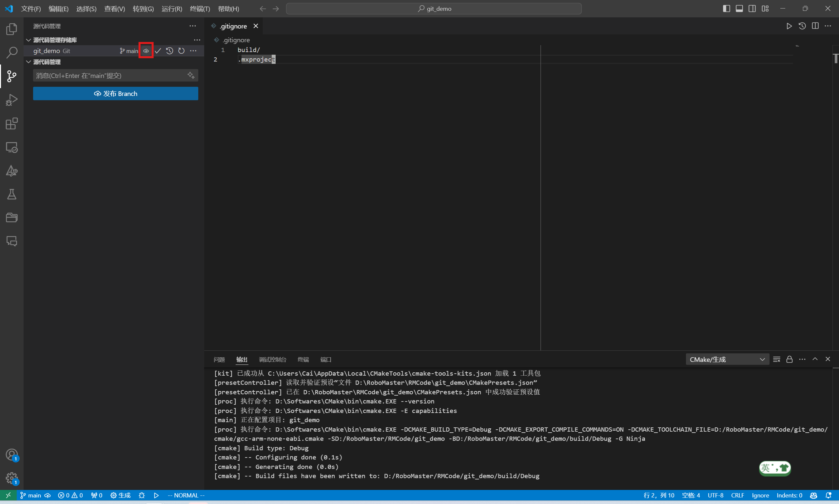The image size is (839, 504).
Task: Toggle primary sidebar visibility in the title bar
Action: pyautogui.click(x=726, y=9)
